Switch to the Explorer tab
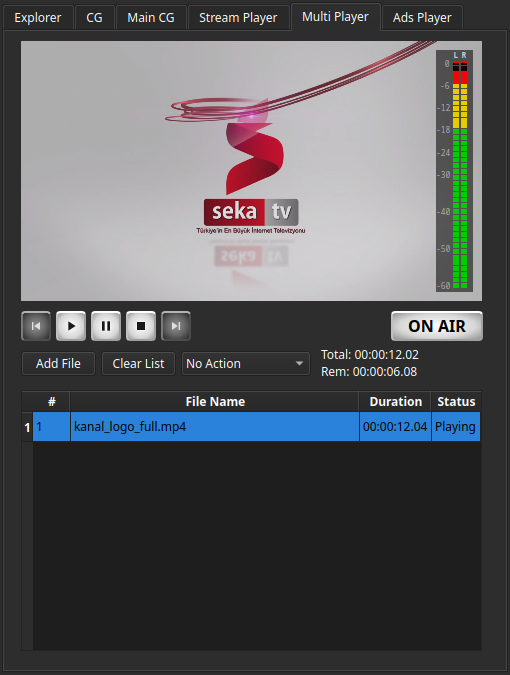This screenshot has width=510, height=675. coord(38,18)
